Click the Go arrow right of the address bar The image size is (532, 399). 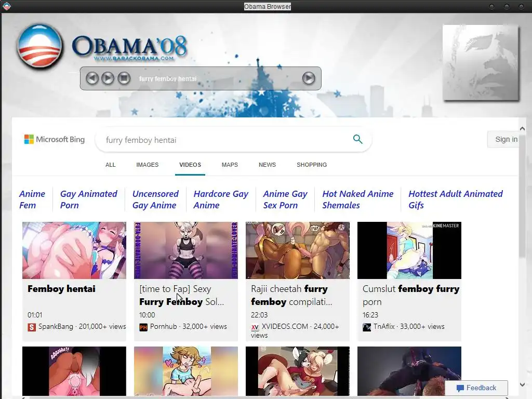[x=309, y=78]
